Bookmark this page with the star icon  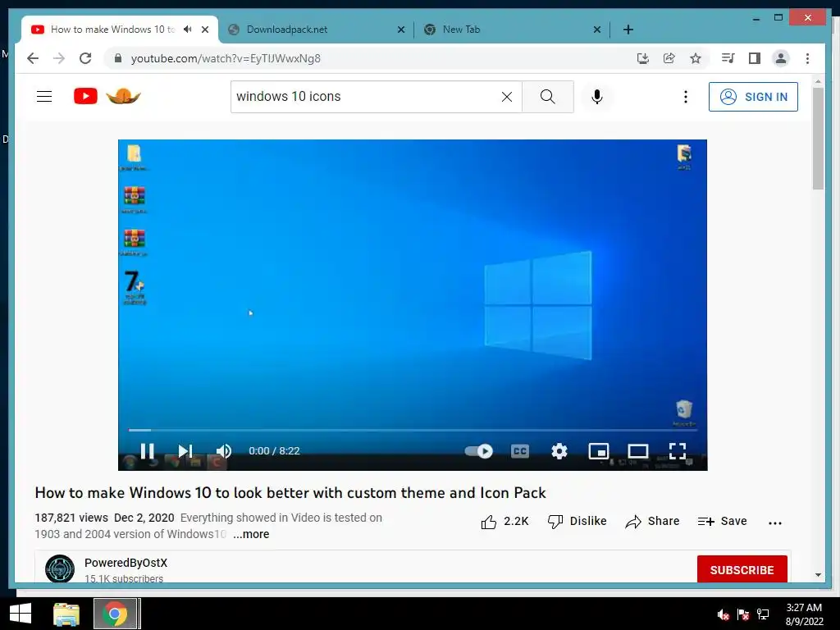696,58
